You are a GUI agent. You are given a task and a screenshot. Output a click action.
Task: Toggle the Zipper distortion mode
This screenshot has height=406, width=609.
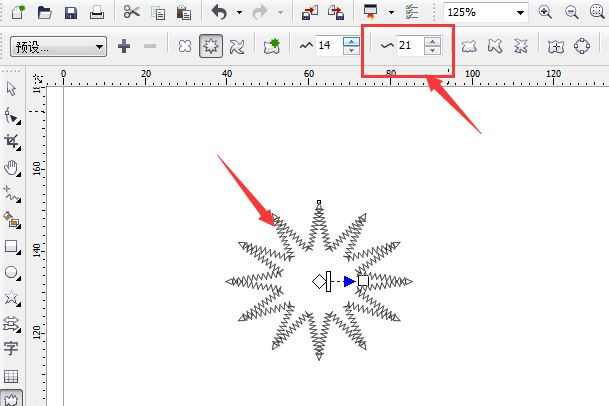[x=211, y=46]
